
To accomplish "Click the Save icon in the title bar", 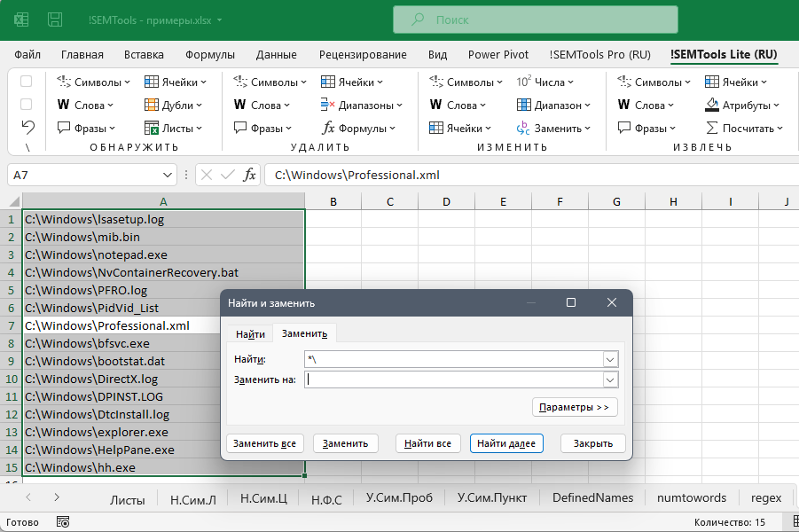I will click(x=54, y=20).
